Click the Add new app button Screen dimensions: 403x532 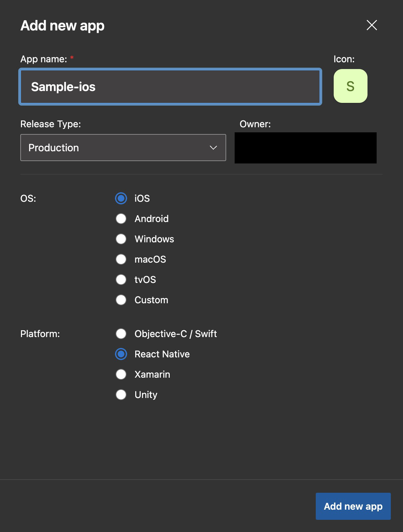pos(353,506)
